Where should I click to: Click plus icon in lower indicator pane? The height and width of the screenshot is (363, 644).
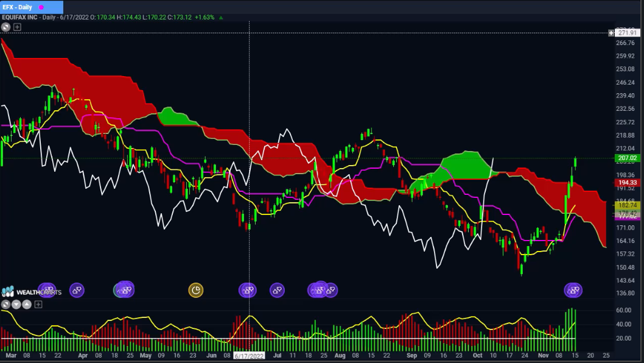tap(38, 304)
